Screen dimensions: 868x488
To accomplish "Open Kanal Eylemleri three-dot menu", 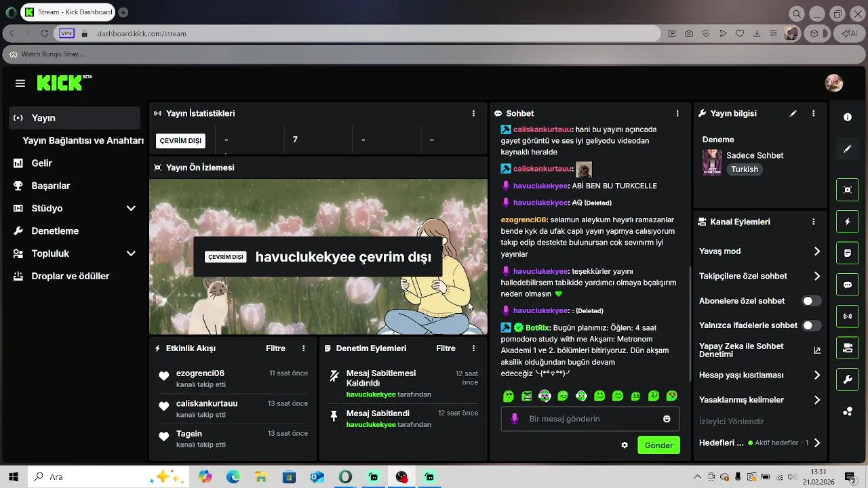I will coord(813,222).
